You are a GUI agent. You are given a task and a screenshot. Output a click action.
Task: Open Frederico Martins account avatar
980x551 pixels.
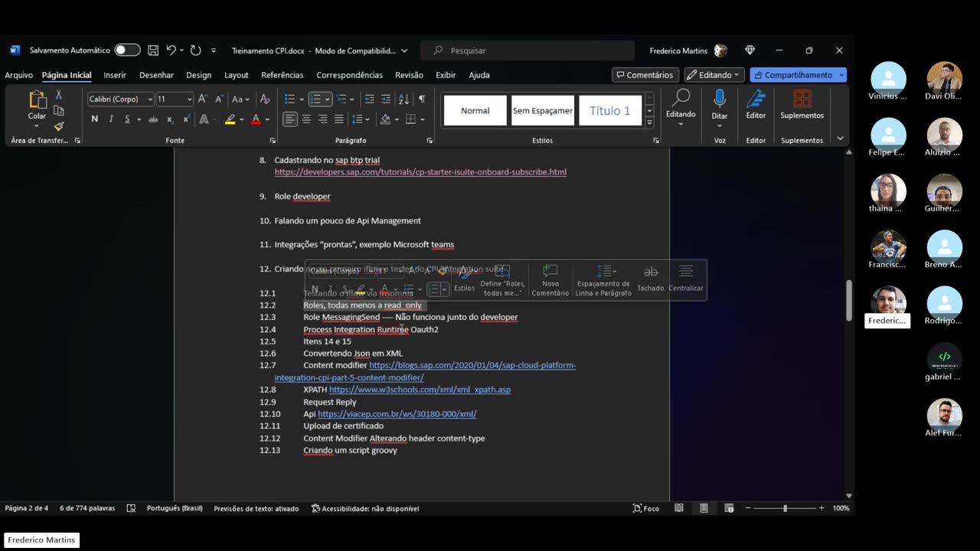tap(720, 51)
